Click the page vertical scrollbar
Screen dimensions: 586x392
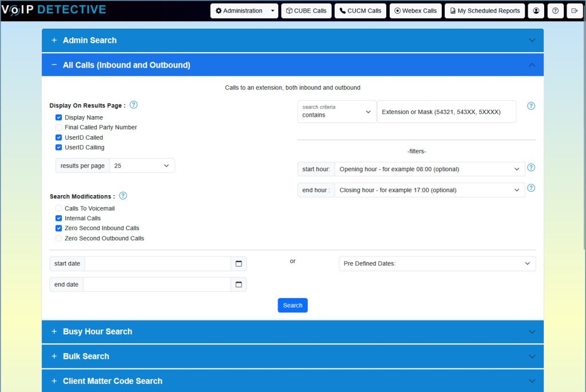[584, 134]
